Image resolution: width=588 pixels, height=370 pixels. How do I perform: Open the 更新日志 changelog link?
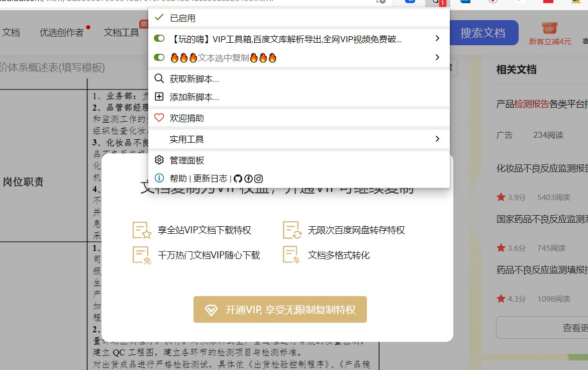[210, 178]
